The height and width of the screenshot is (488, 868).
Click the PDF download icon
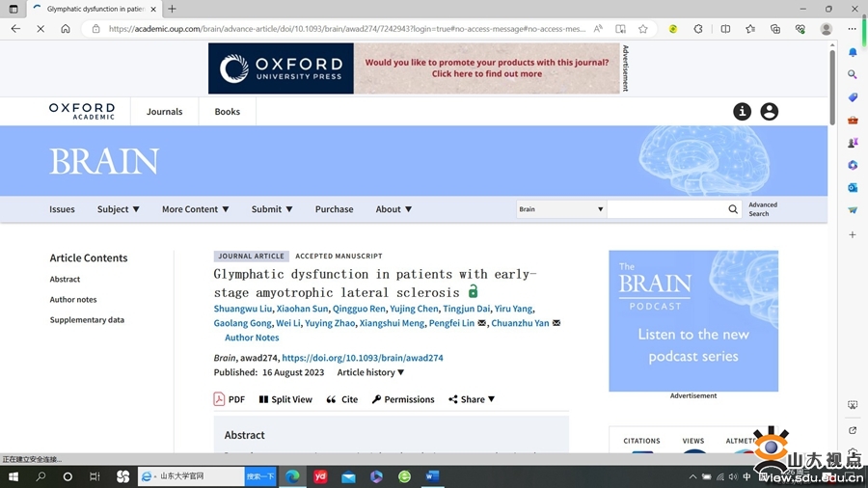219,399
